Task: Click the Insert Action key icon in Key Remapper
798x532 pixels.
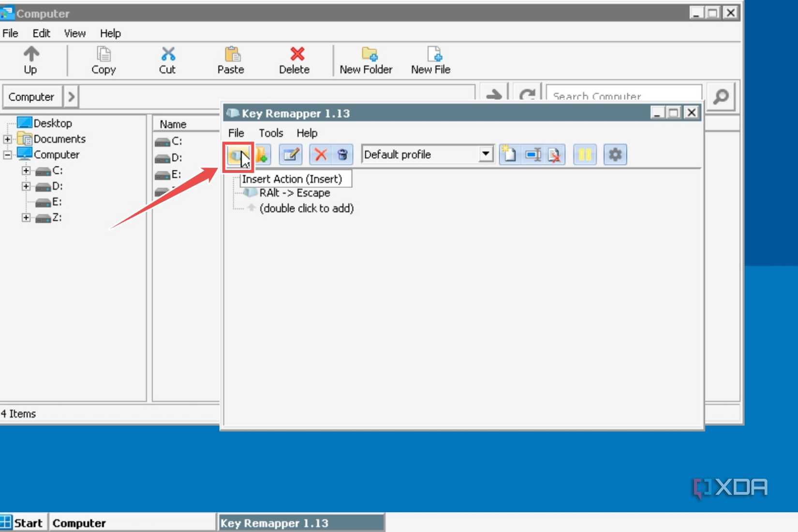Action: click(238, 155)
